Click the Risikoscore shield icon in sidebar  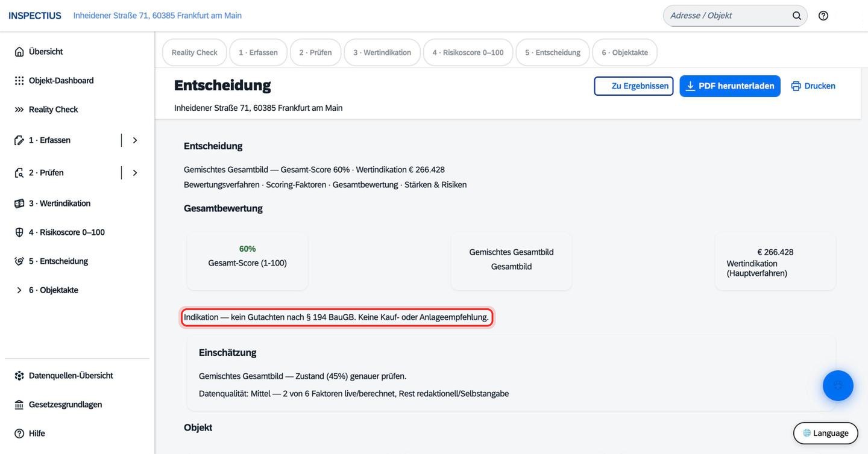pyautogui.click(x=19, y=232)
